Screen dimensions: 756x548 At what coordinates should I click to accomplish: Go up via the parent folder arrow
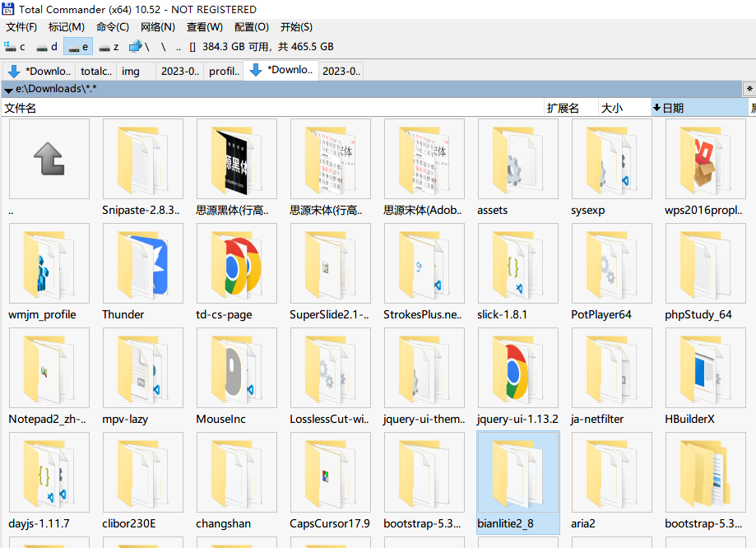click(x=49, y=159)
